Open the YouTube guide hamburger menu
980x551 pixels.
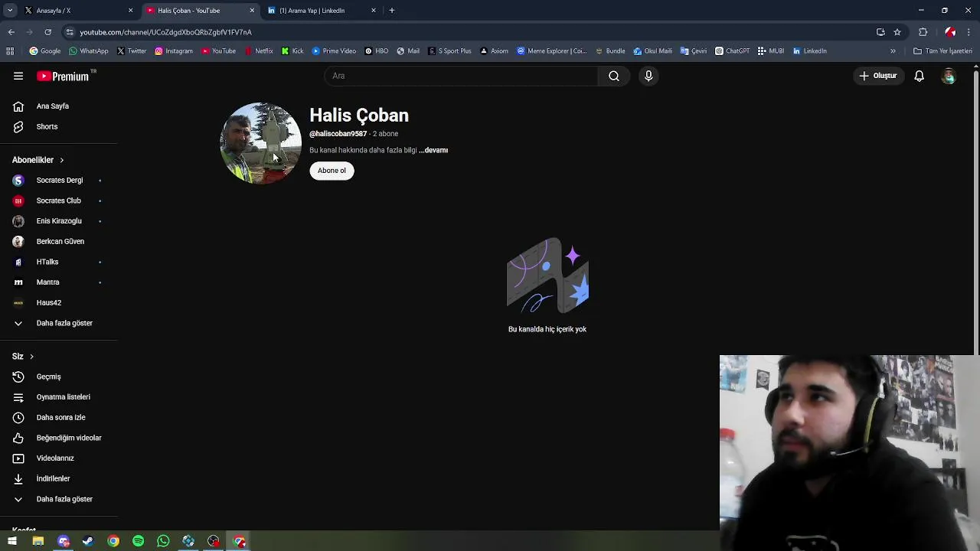[18, 76]
